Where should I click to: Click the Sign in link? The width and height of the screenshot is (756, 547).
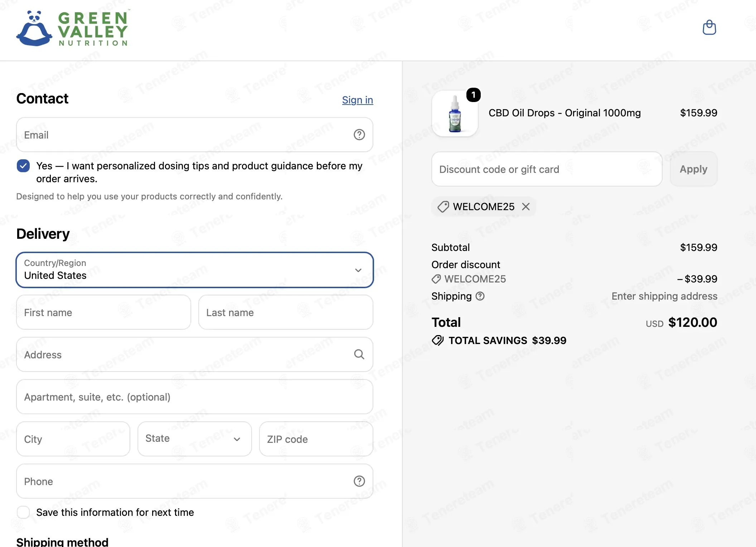click(357, 100)
